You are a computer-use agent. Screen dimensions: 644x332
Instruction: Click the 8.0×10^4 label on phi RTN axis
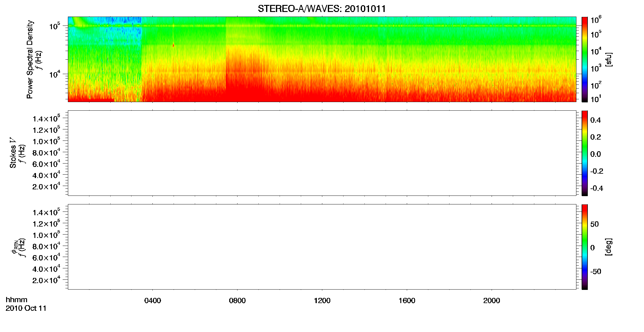click(46, 246)
